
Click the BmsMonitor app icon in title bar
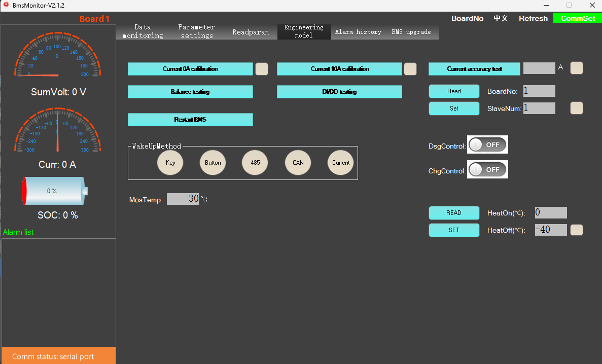click(x=6, y=5)
